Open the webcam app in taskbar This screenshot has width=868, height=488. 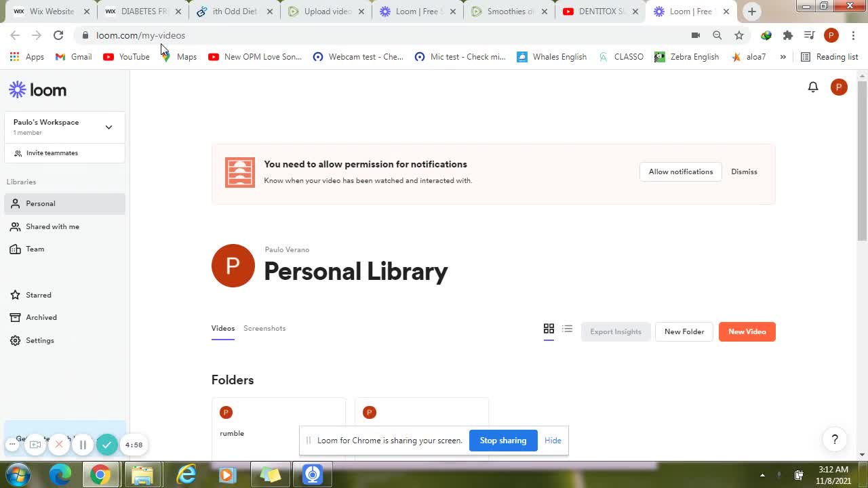click(313, 474)
